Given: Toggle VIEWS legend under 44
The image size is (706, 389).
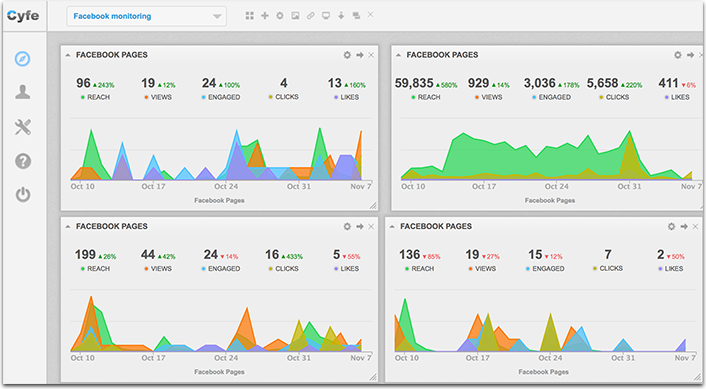Looking at the screenshot, I should click(158, 269).
